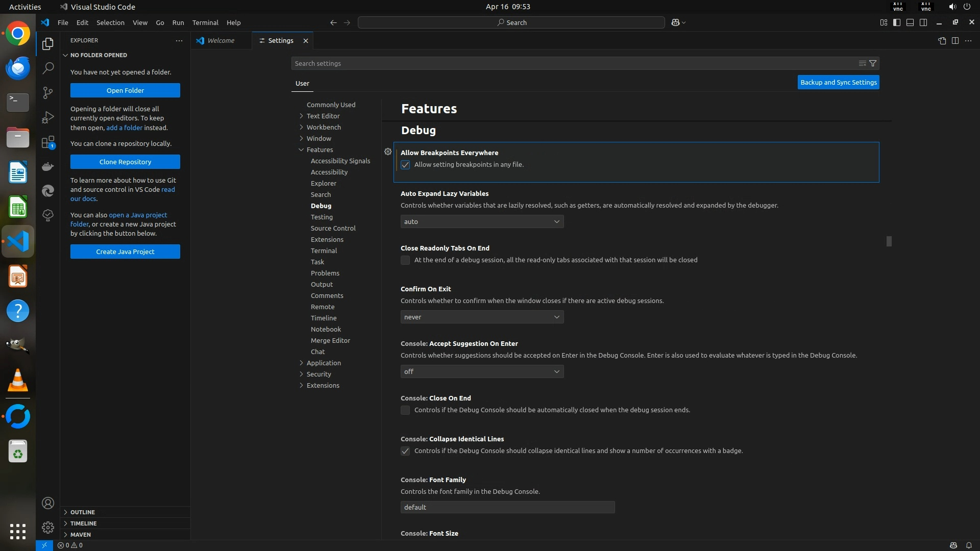Click Backup and Sync Settings button
Image resolution: width=980 pixels, height=551 pixels.
[838, 82]
